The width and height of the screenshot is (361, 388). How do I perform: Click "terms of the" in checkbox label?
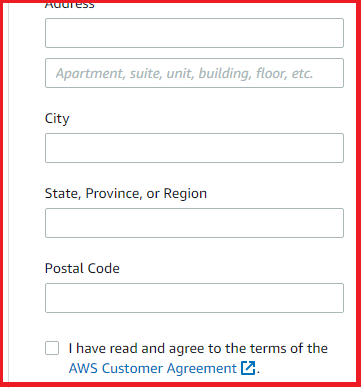pos(289,348)
